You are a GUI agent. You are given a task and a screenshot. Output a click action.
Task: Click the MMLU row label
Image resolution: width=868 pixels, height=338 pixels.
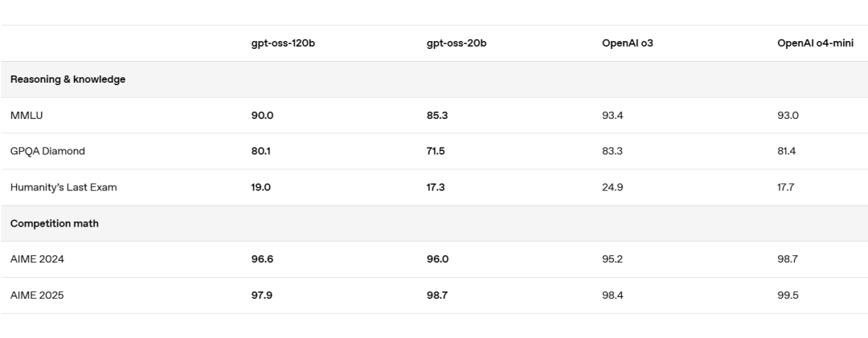[x=27, y=116]
